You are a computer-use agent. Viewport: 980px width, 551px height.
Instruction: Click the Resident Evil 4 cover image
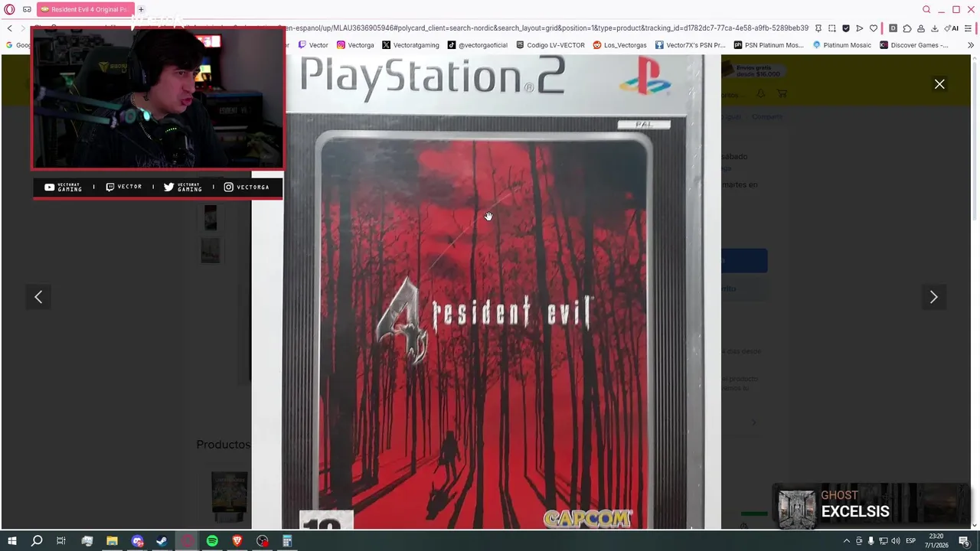(486, 292)
